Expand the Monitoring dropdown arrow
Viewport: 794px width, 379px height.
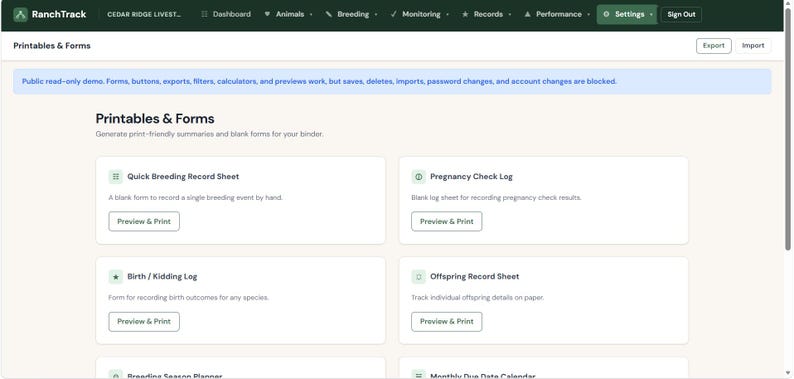point(448,15)
